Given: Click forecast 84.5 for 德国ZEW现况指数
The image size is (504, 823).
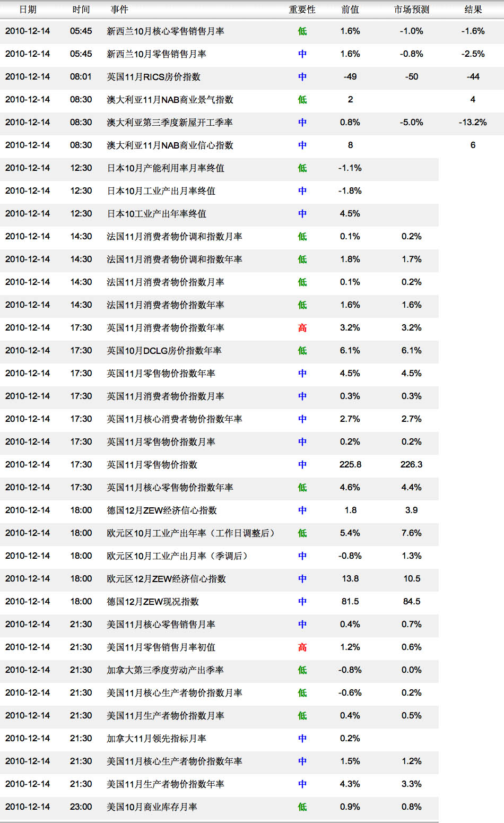Looking at the screenshot, I should click(412, 602).
